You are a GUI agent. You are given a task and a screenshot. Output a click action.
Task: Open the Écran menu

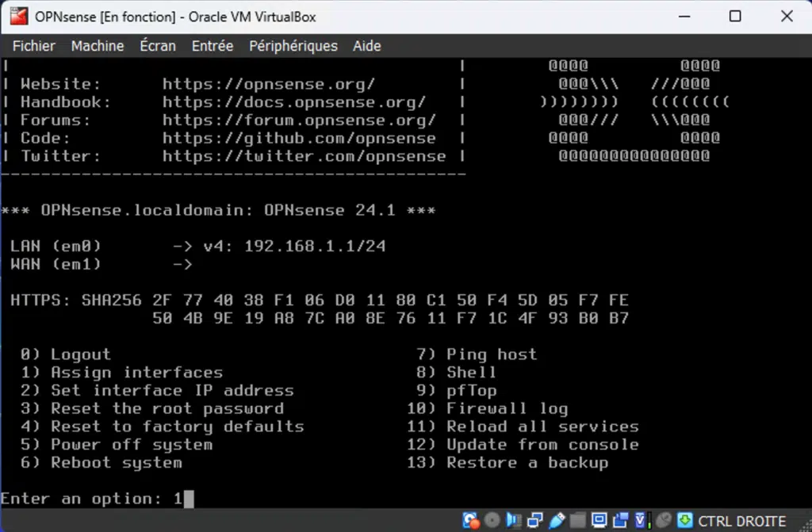click(x=158, y=46)
